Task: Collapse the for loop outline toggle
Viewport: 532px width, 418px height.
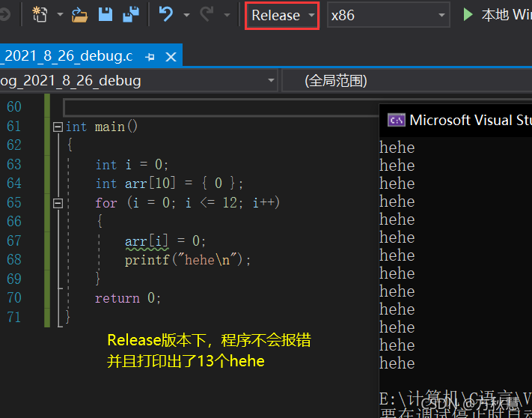Action: click(58, 203)
